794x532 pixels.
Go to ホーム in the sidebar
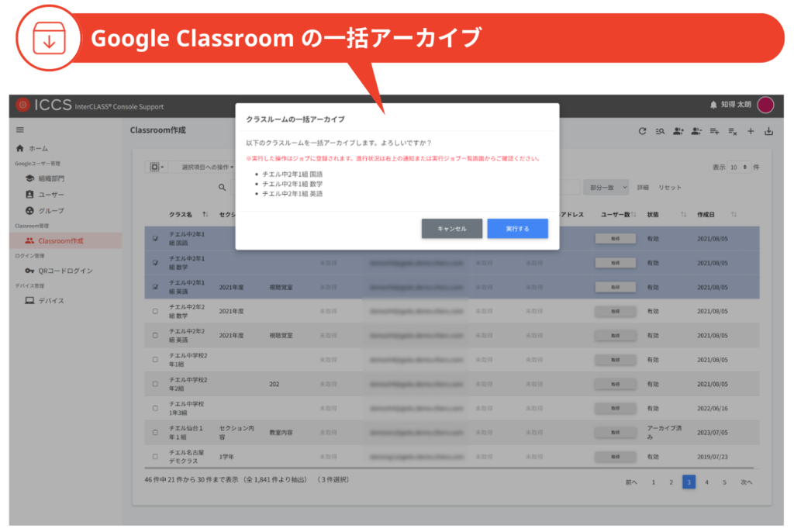point(39,148)
